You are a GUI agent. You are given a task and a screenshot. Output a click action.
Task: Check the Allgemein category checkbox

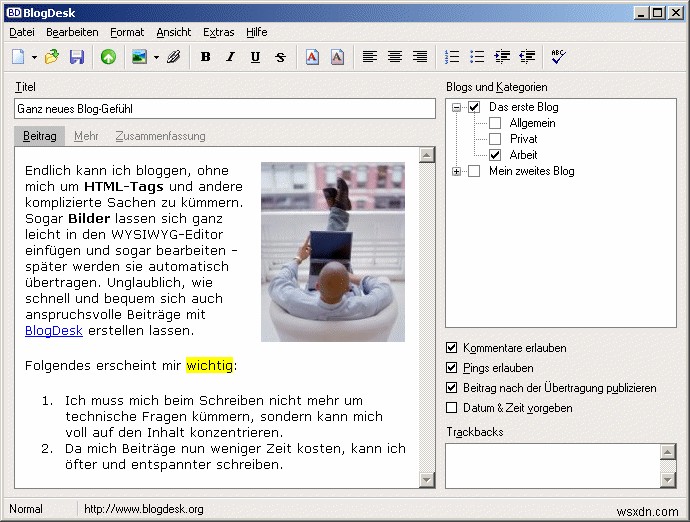pyautogui.click(x=495, y=123)
